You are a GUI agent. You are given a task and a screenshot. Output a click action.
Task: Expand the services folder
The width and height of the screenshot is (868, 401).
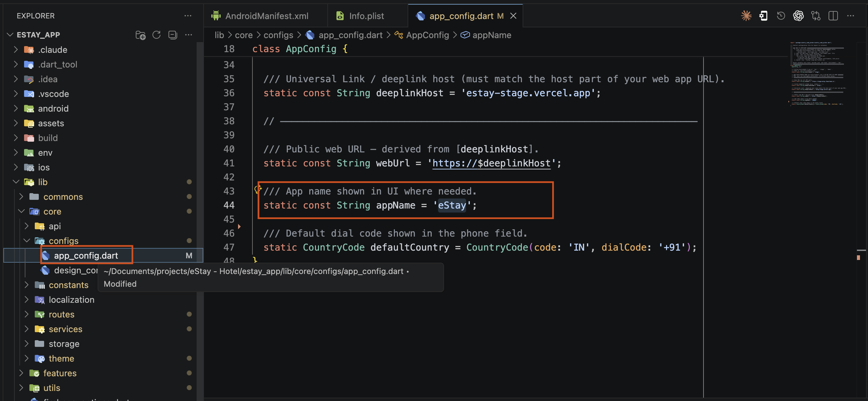pyautogui.click(x=26, y=329)
